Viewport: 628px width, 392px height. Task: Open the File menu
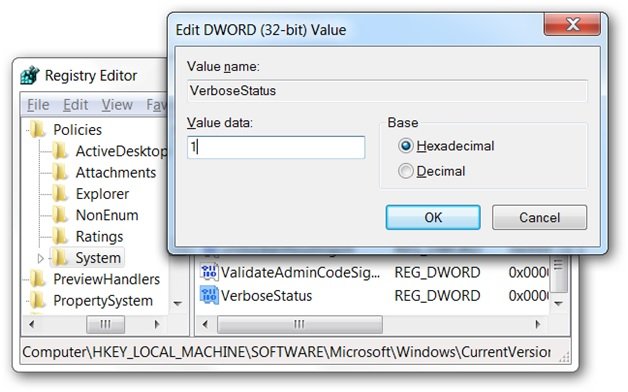(x=38, y=105)
